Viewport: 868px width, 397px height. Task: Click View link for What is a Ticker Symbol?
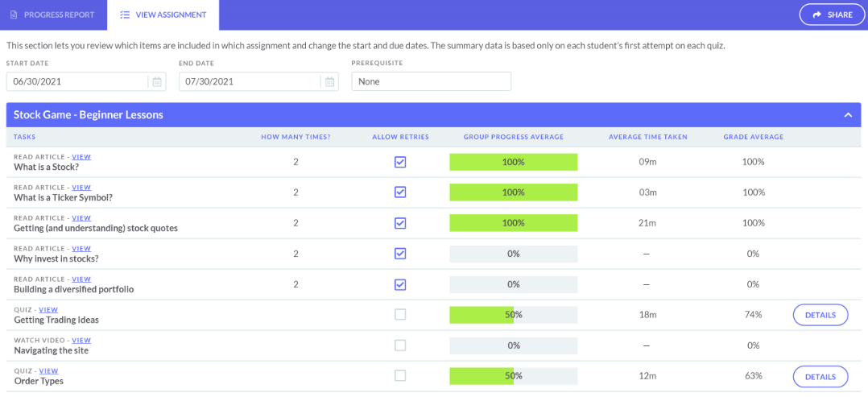pos(81,187)
